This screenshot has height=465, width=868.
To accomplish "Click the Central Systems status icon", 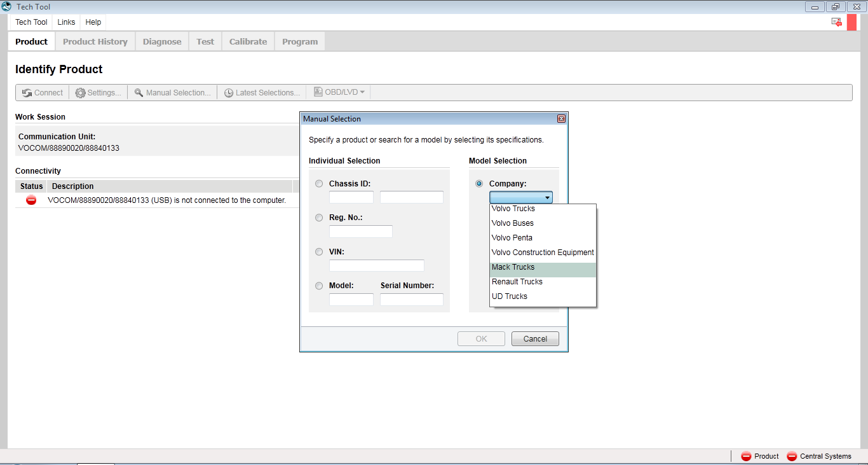I will 792,456.
